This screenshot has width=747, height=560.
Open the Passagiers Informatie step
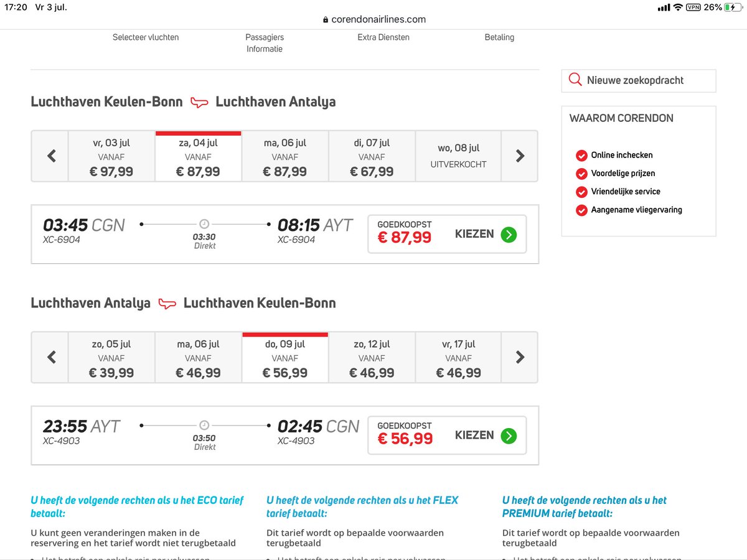265,43
